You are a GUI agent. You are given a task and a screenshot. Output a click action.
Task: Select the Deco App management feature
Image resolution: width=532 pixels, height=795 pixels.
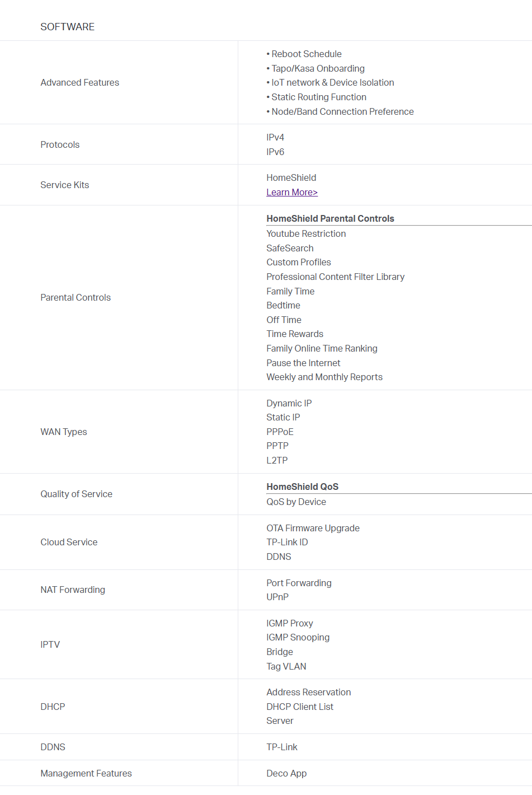[286, 773]
